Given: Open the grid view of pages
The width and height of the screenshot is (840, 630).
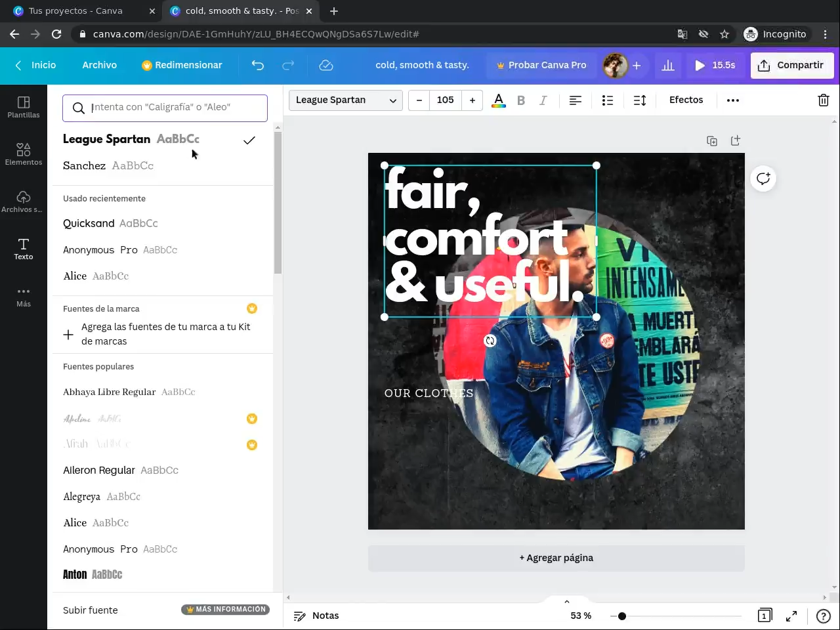Looking at the screenshot, I should (x=765, y=616).
